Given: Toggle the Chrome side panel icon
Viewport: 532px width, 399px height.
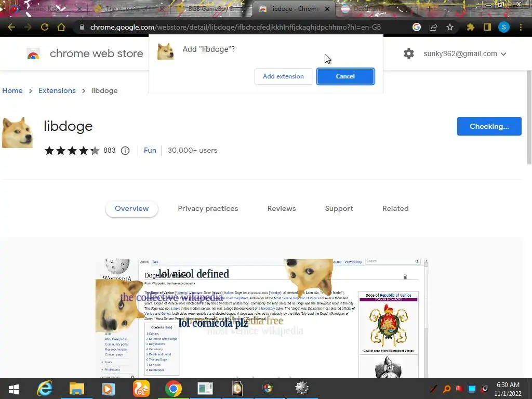Looking at the screenshot, I should (x=487, y=27).
